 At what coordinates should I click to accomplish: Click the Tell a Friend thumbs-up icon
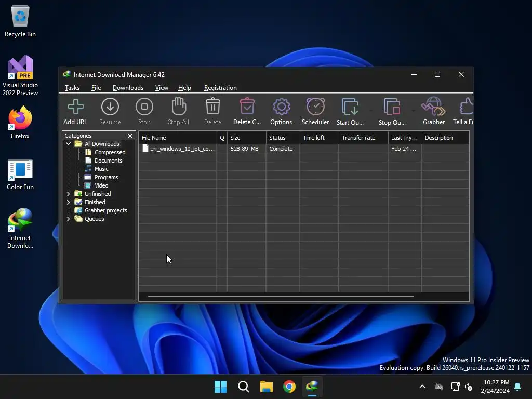(x=467, y=107)
